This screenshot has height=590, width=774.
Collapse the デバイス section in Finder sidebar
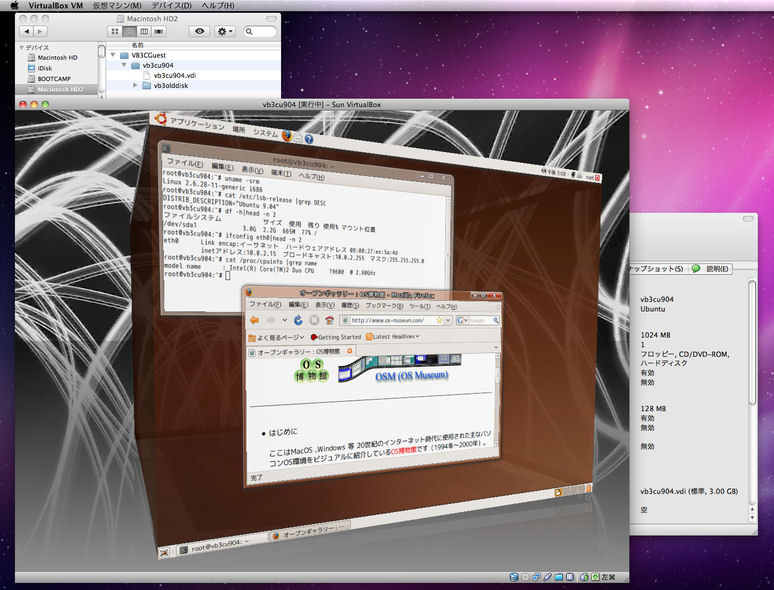[x=21, y=47]
